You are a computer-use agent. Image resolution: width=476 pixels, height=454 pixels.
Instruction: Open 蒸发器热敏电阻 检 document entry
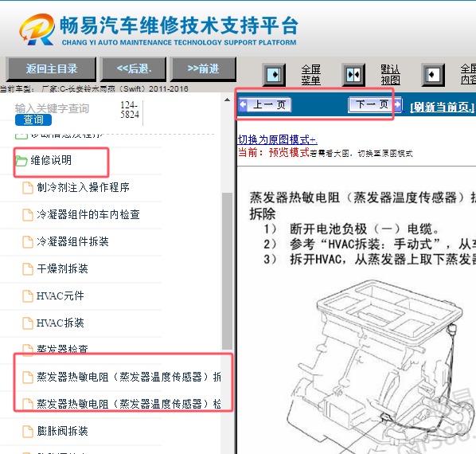129,404
